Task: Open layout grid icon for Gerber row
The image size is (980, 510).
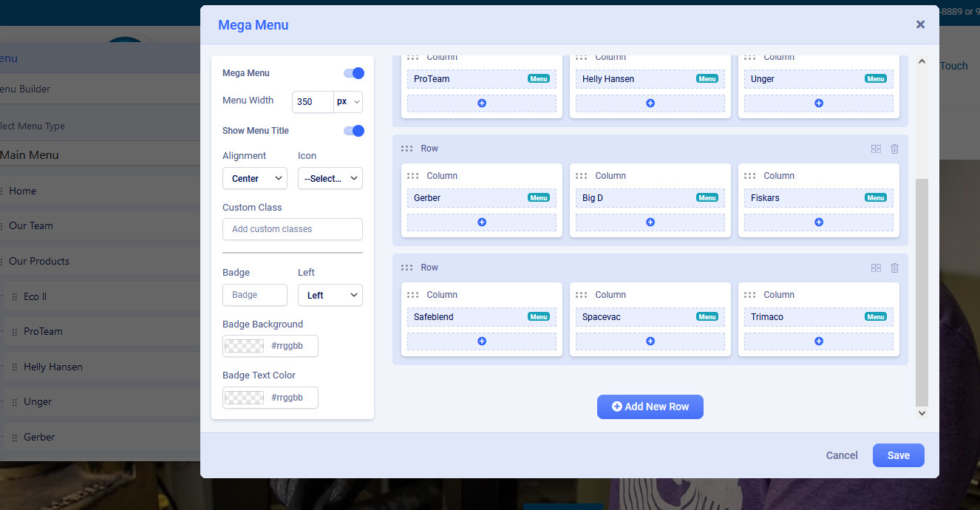Action: (x=876, y=149)
